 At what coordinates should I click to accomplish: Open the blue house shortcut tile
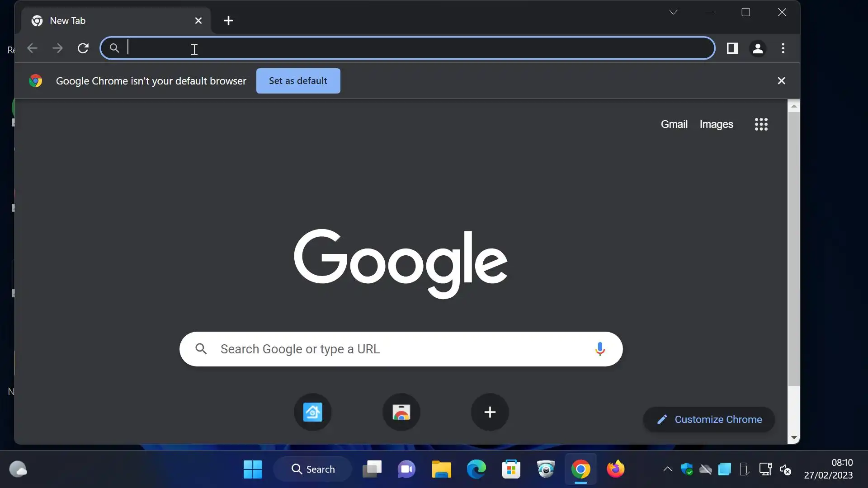313,412
